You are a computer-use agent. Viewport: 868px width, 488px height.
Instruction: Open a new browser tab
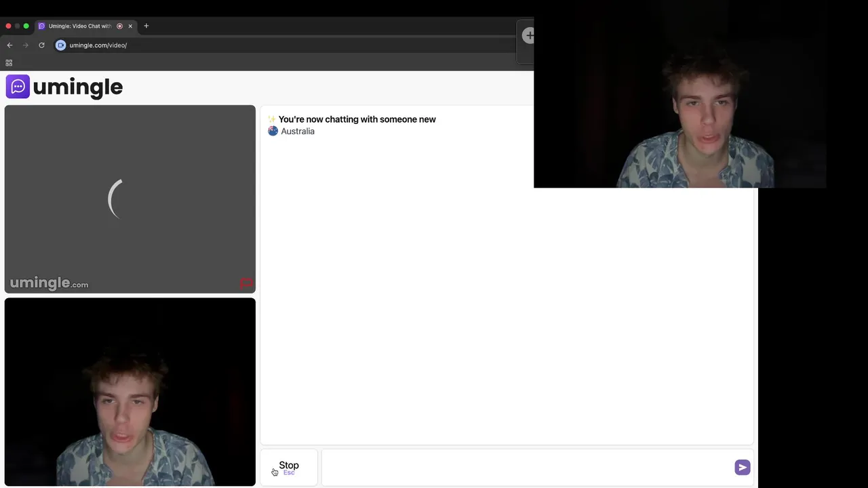[x=146, y=26]
